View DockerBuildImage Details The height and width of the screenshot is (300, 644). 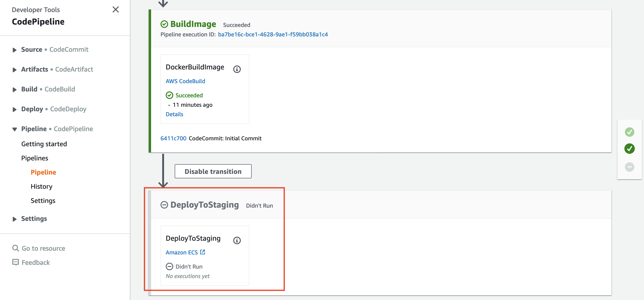point(174,114)
